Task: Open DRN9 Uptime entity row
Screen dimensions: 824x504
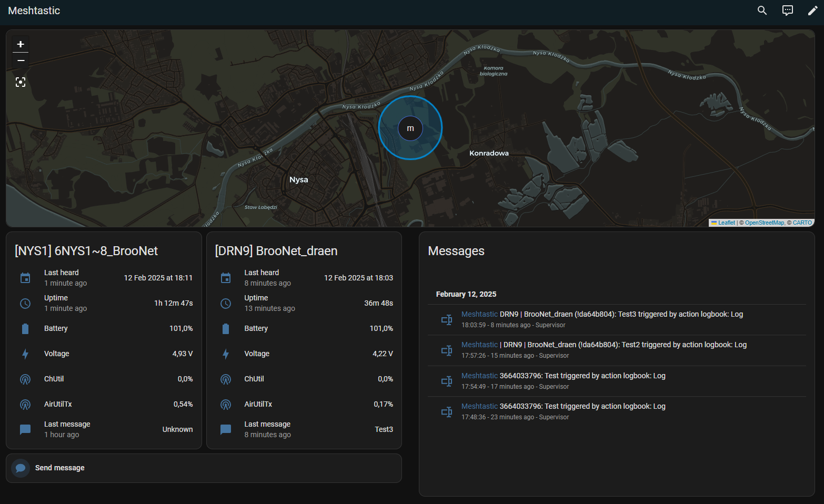Action: point(304,303)
